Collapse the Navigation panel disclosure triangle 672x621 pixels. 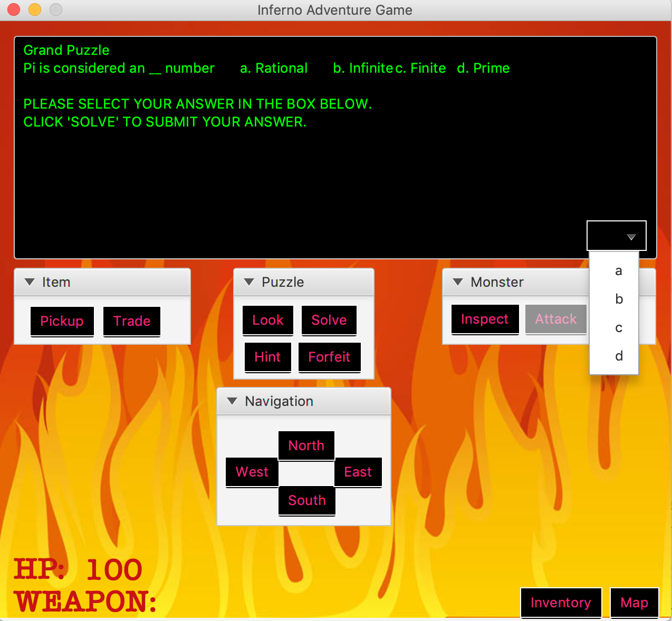232,401
